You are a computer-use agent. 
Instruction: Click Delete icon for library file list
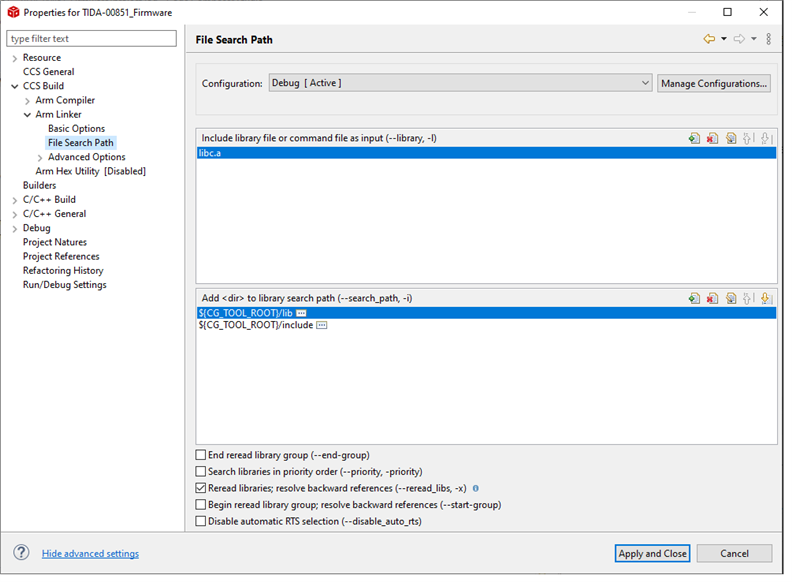tap(712, 138)
